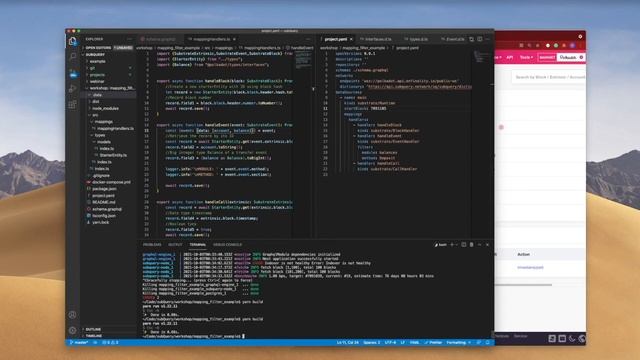Open README.md in file tree
Image resolution: width=640 pixels, height=360 pixels.
[x=103, y=202]
